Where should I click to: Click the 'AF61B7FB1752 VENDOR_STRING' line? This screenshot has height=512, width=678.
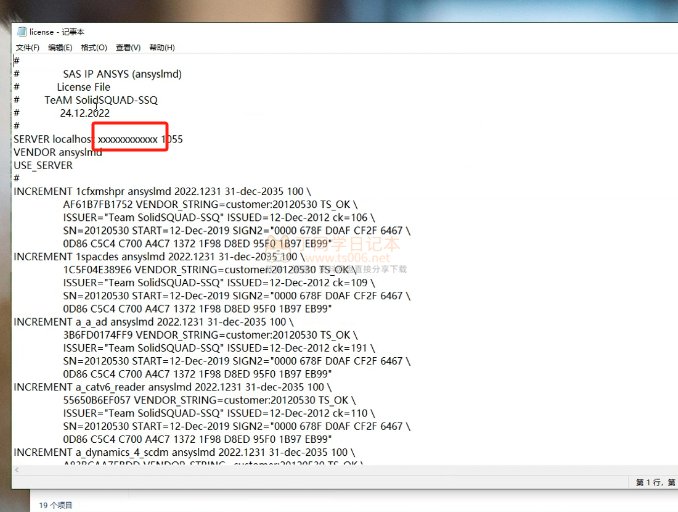[x=210, y=204]
